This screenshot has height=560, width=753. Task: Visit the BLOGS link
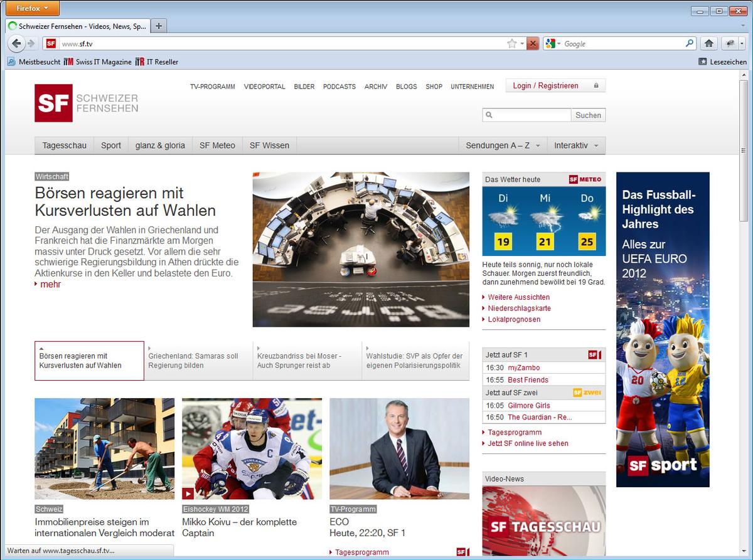pos(407,87)
